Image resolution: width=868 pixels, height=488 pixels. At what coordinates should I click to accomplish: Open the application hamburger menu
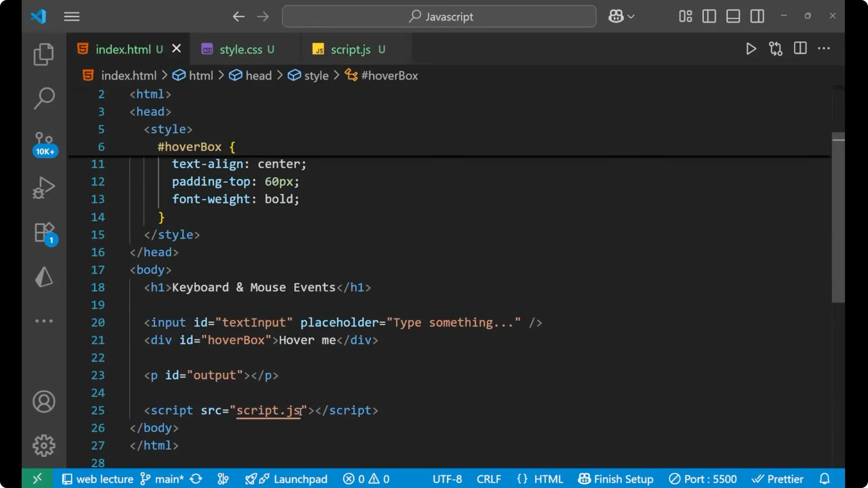coord(71,16)
